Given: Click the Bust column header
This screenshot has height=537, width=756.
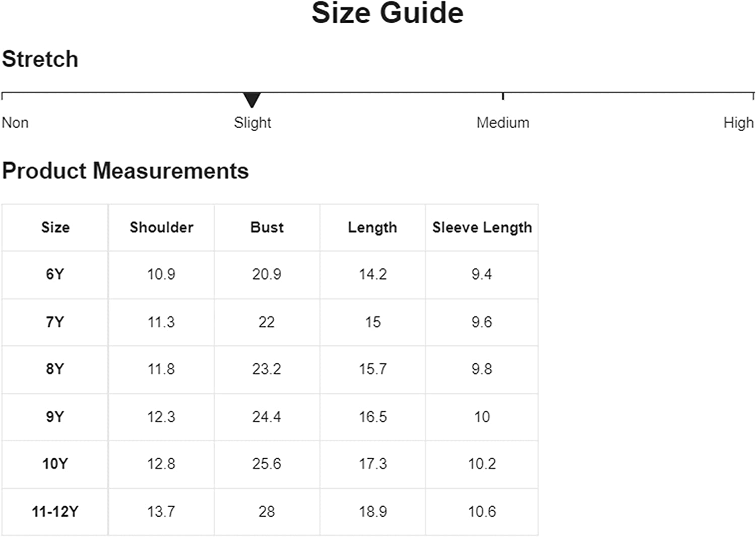Looking at the screenshot, I should point(267,227).
